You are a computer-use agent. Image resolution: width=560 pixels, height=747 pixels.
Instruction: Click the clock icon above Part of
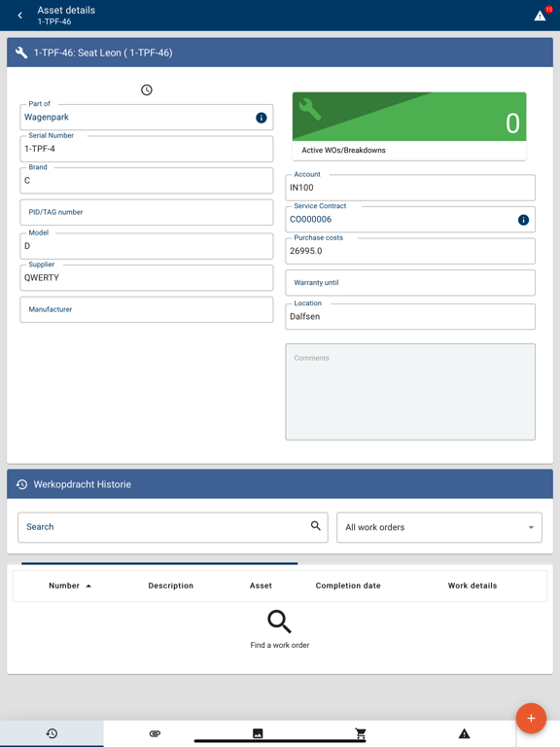[147, 90]
